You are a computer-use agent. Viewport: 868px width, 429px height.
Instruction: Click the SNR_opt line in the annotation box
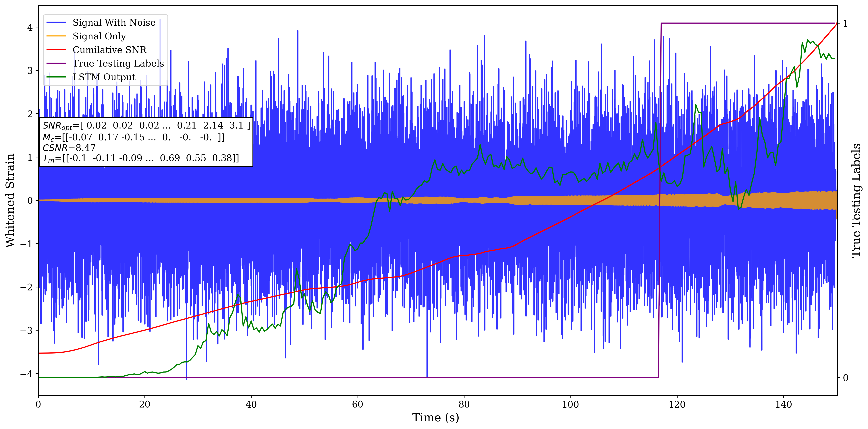[x=146, y=126]
